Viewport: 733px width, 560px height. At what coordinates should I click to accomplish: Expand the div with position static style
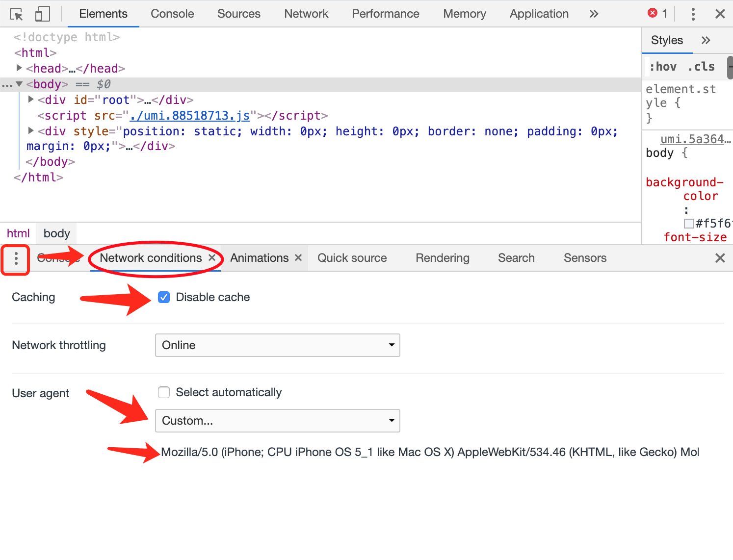pos(31,130)
